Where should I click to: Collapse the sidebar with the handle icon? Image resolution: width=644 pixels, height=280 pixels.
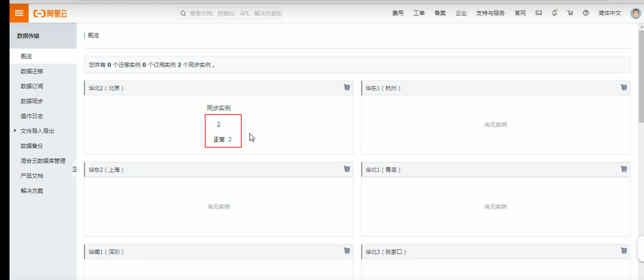pyautogui.click(x=74, y=169)
